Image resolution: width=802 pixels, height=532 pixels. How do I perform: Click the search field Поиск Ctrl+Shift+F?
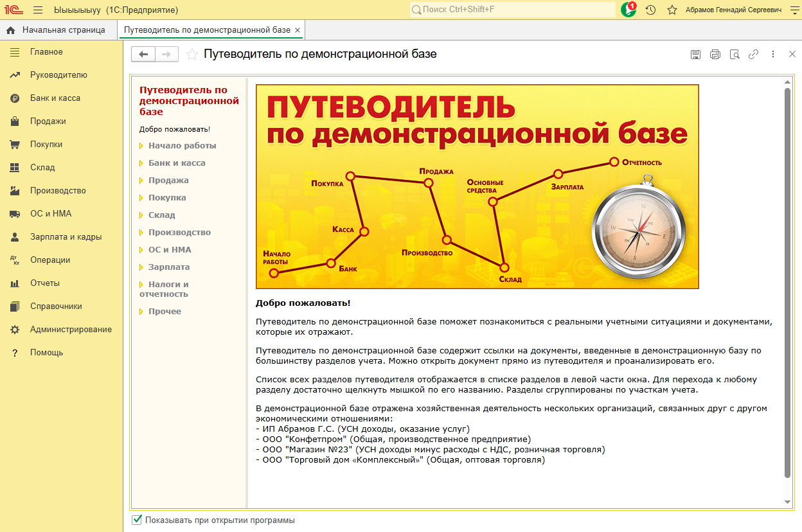[x=513, y=10]
